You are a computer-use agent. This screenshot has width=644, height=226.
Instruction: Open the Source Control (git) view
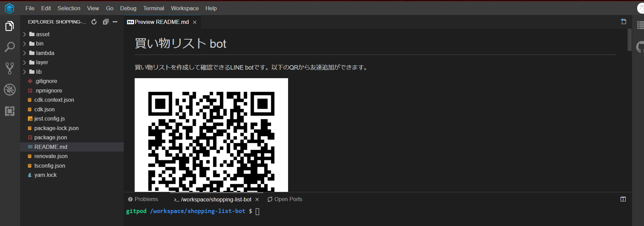point(10,68)
